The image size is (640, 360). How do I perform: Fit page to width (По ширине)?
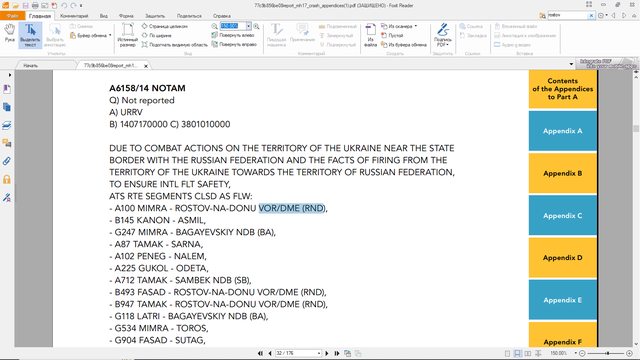click(156, 36)
